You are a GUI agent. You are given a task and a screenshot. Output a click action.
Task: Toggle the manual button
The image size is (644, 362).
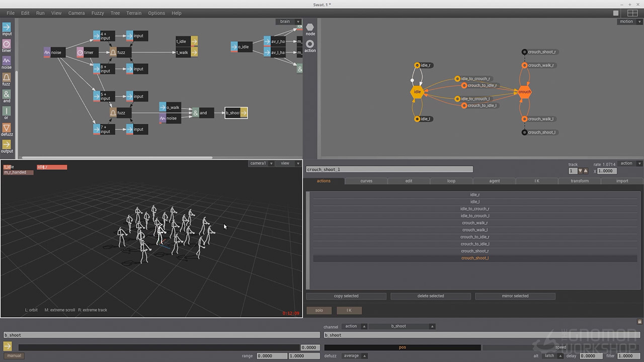click(x=14, y=356)
